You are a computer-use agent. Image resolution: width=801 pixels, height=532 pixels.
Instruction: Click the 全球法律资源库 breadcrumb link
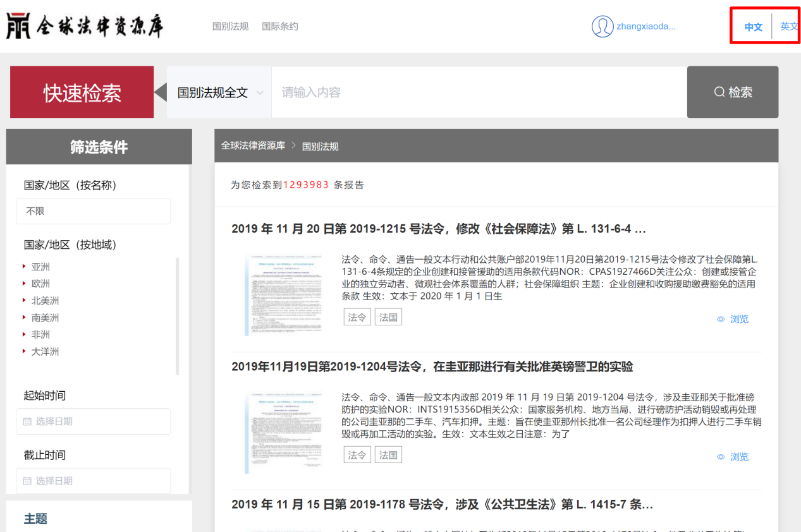pyautogui.click(x=253, y=146)
